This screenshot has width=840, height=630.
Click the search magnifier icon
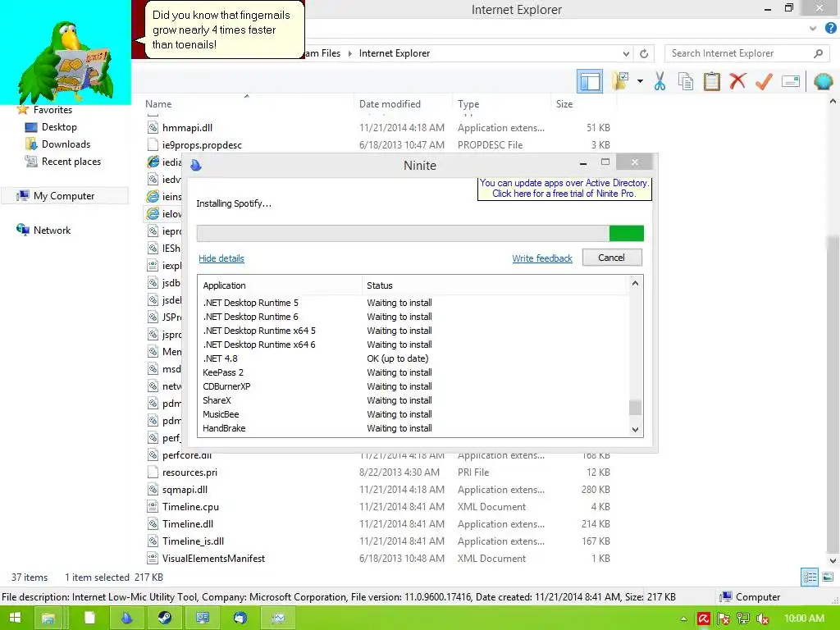(x=818, y=53)
